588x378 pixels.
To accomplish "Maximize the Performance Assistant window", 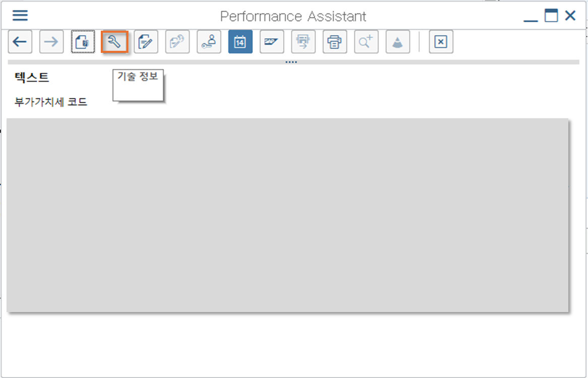I will [x=551, y=16].
